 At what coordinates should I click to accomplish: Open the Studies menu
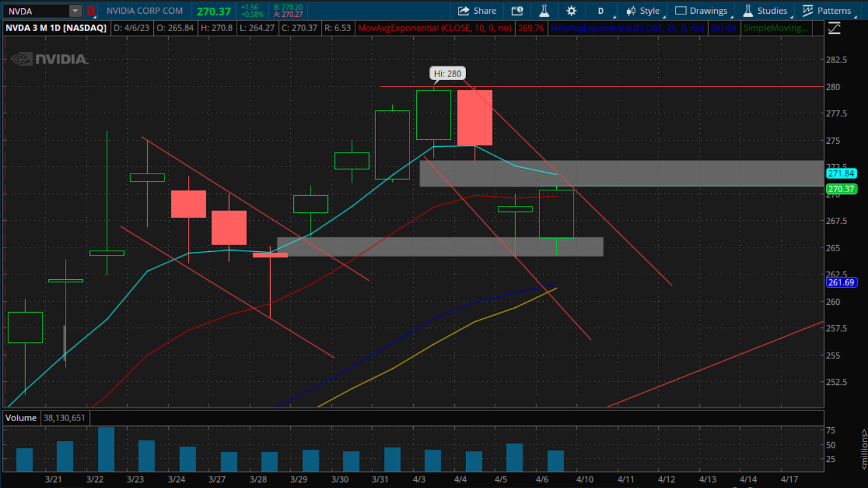(765, 11)
